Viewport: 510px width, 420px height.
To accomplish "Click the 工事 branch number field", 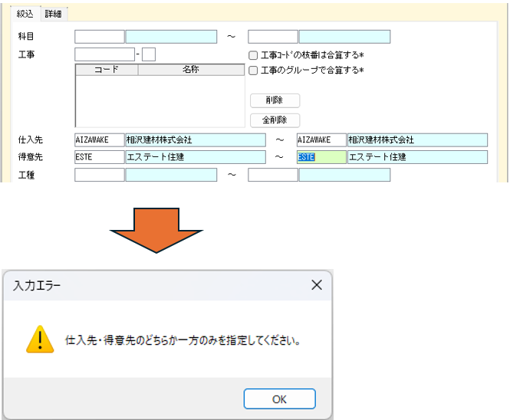I will click(149, 54).
